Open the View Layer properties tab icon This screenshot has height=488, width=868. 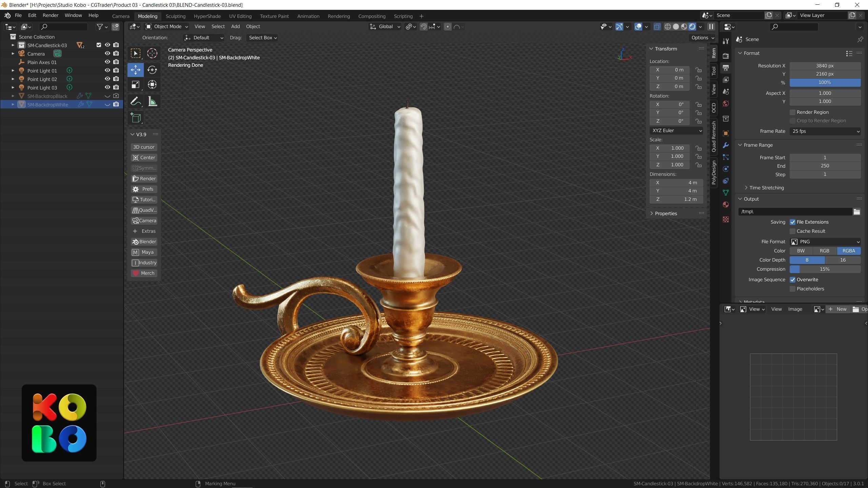[x=726, y=80]
